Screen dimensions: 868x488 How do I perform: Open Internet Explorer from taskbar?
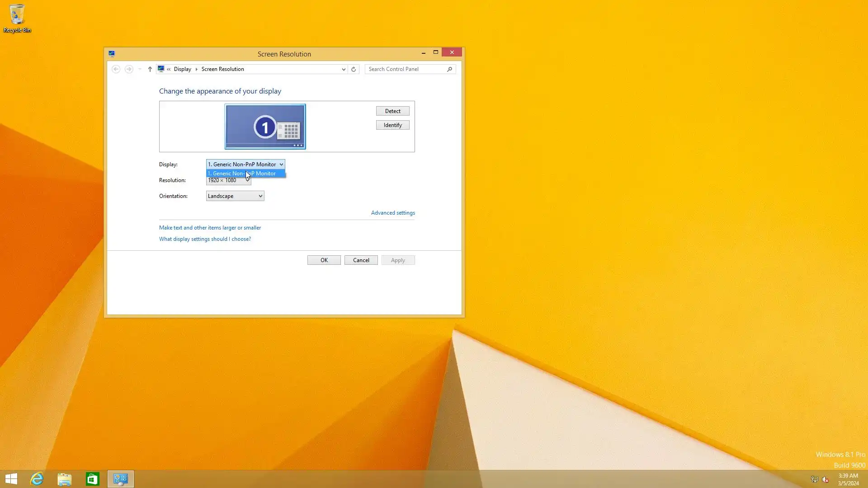click(x=37, y=479)
